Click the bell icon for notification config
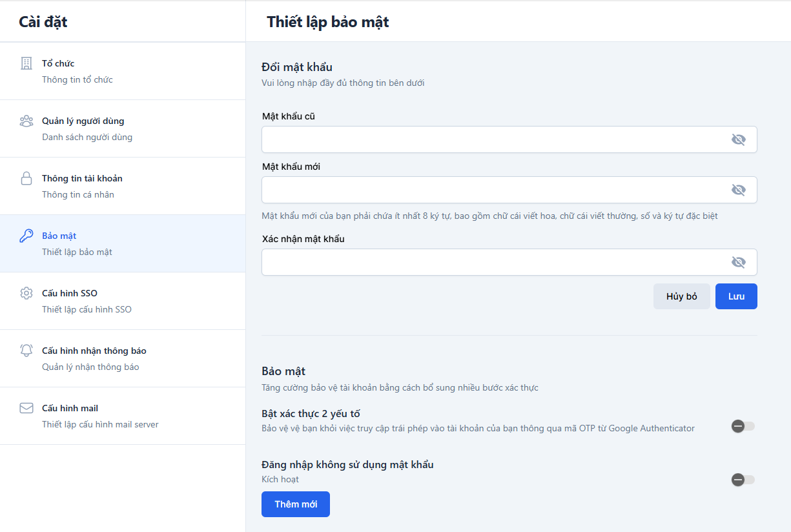Viewport: 791px width, 532px height. [x=26, y=351]
